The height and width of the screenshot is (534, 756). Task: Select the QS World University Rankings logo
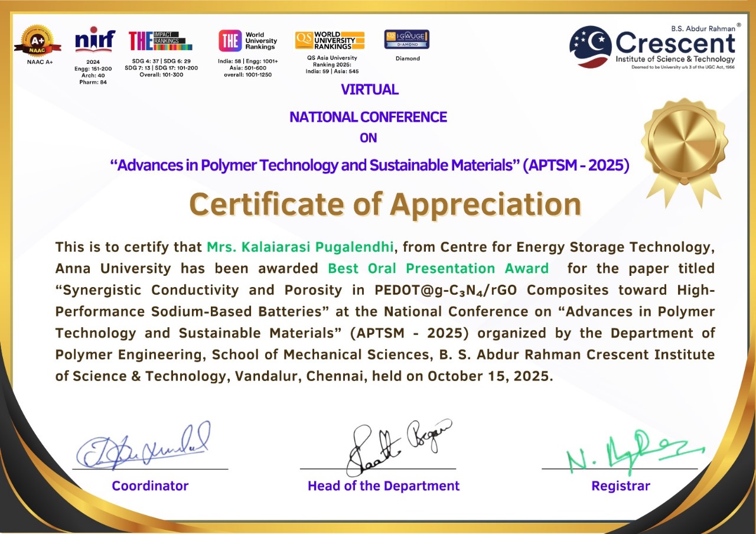[330, 40]
